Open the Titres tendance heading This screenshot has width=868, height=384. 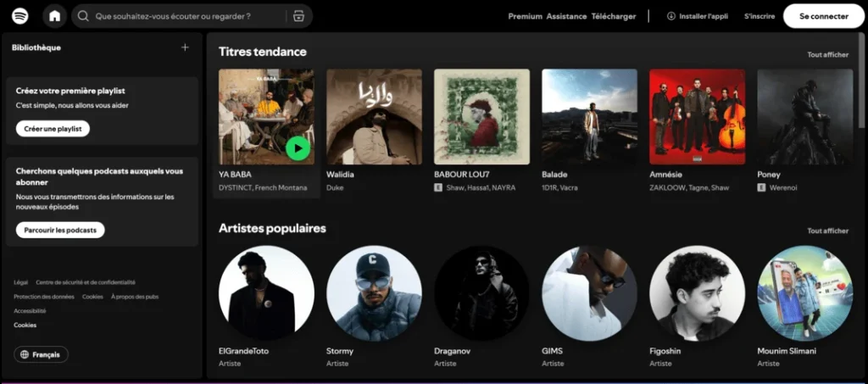point(263,52)
